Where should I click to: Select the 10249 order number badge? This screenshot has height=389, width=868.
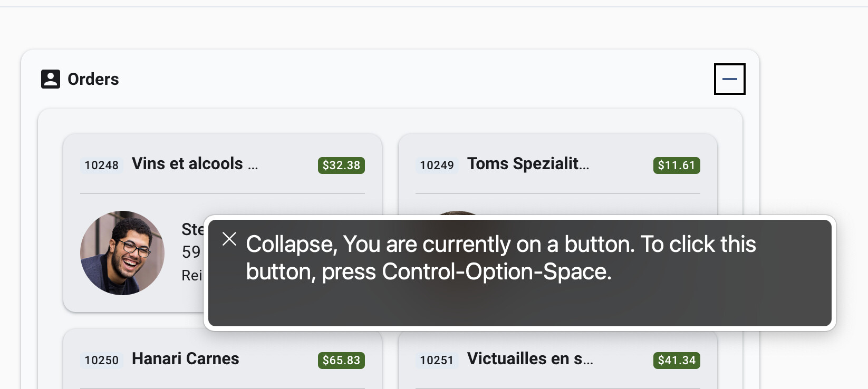pyautogui.click(x=437, y=165)
